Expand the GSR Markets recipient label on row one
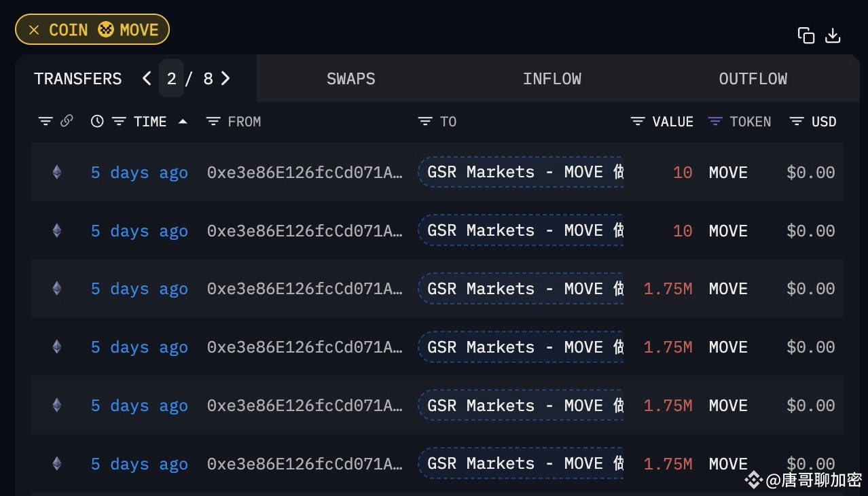This screenshot has height=496, width=868. point(521,172)
